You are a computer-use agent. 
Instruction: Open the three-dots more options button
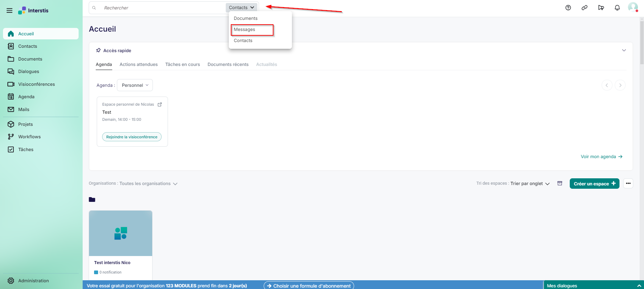(628, 183)
